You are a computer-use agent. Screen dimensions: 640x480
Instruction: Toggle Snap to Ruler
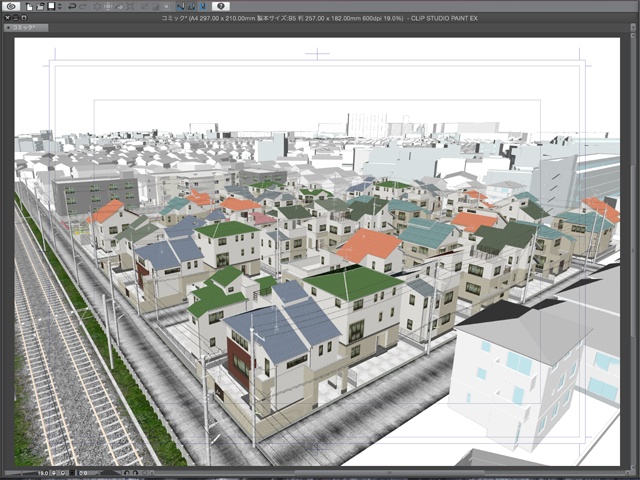tap(180, 7)
